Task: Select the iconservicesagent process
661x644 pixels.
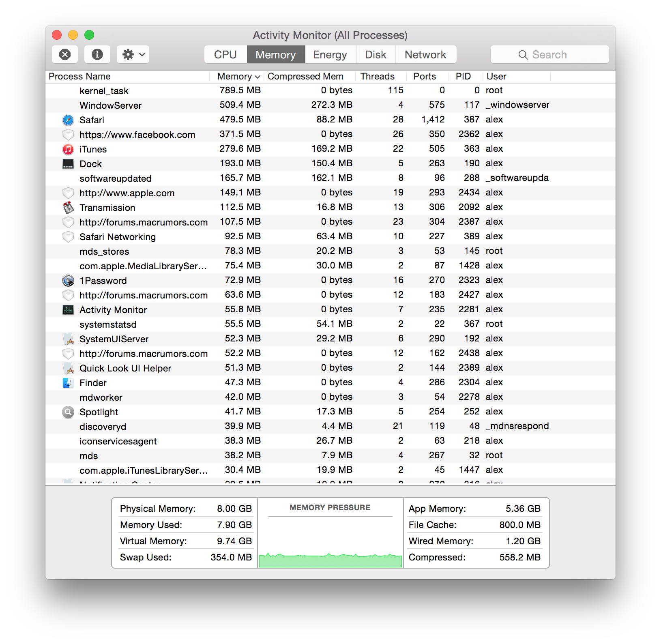Action: 330,441
